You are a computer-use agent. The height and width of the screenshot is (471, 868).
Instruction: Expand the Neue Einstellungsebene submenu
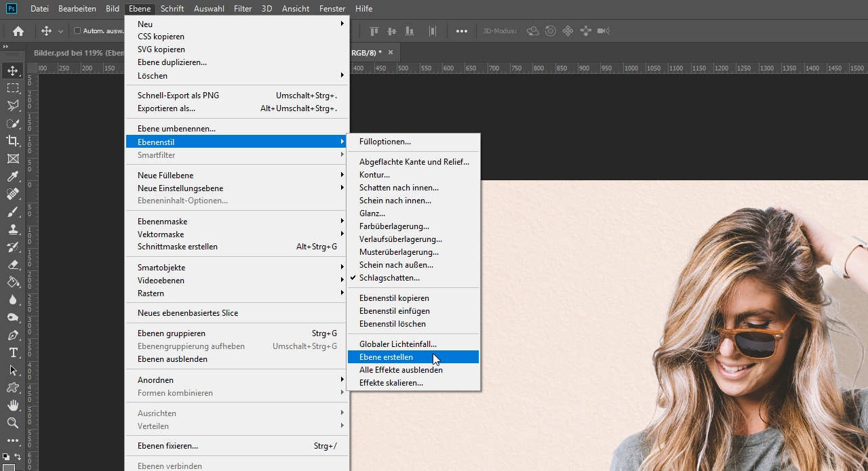coord(237,188)
